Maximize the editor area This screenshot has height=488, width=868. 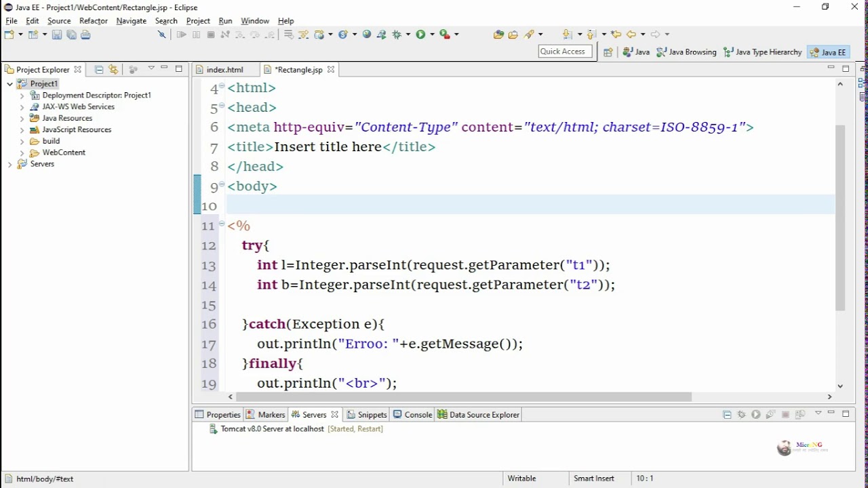(x=846, y=68)
